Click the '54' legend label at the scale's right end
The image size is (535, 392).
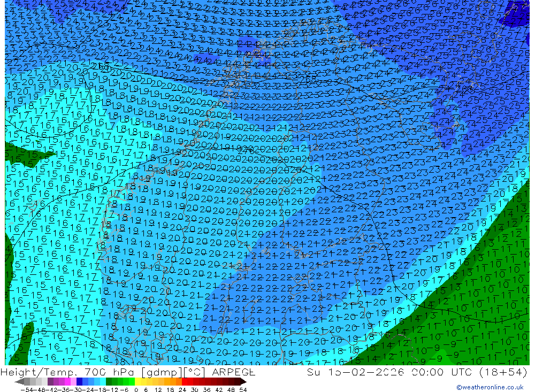[243, 390]
